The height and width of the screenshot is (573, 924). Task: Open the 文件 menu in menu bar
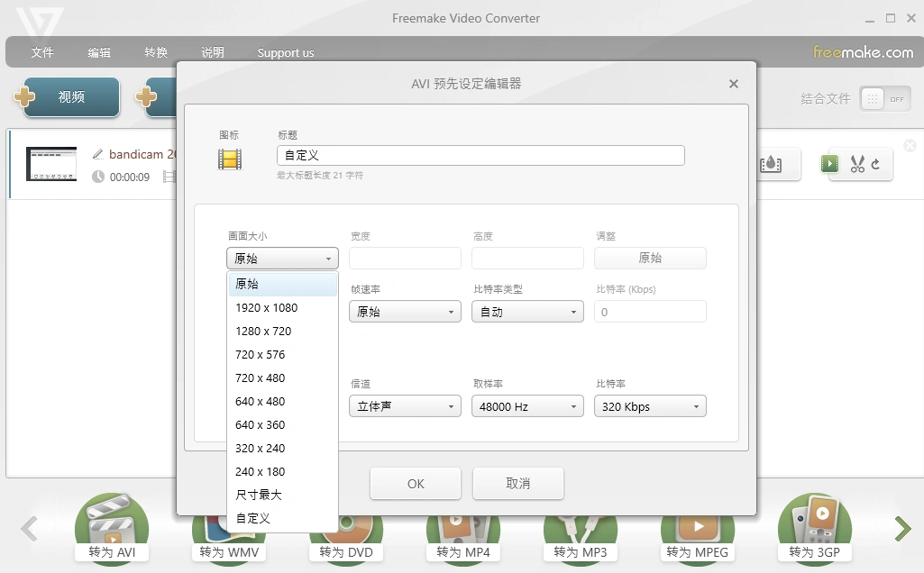(x=42, y=52)
